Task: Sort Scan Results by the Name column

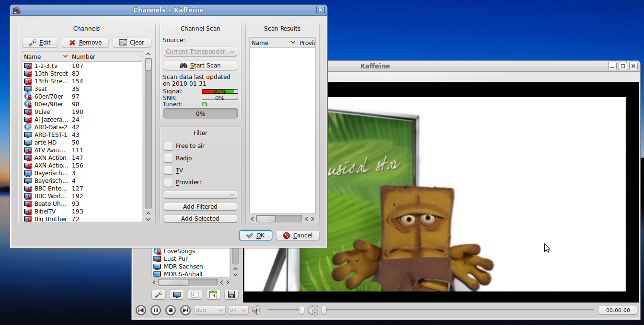Action: point(274,43)
